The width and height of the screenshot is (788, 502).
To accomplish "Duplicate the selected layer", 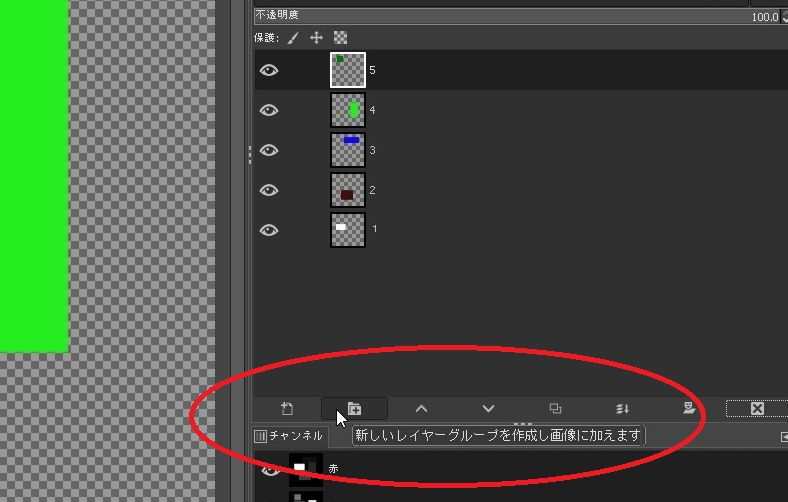I will pyautogui.click(x=555, y=408).
